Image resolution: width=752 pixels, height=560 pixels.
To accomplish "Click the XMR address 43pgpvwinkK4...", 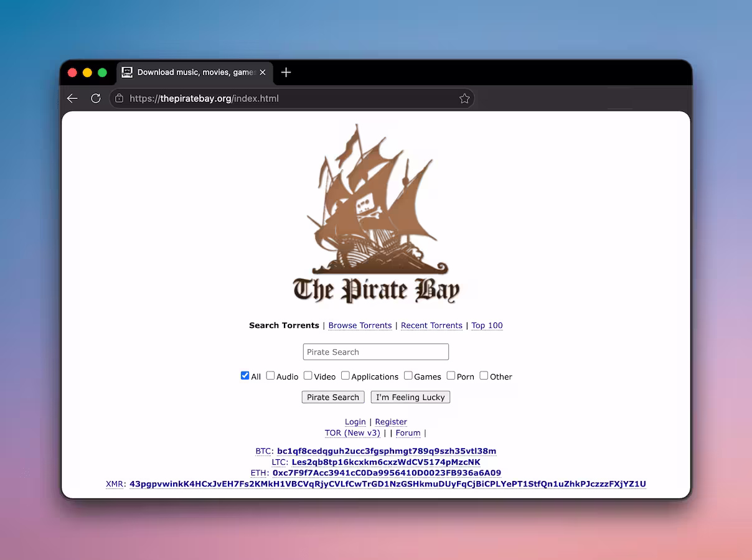I will click(x=388, y=484).
